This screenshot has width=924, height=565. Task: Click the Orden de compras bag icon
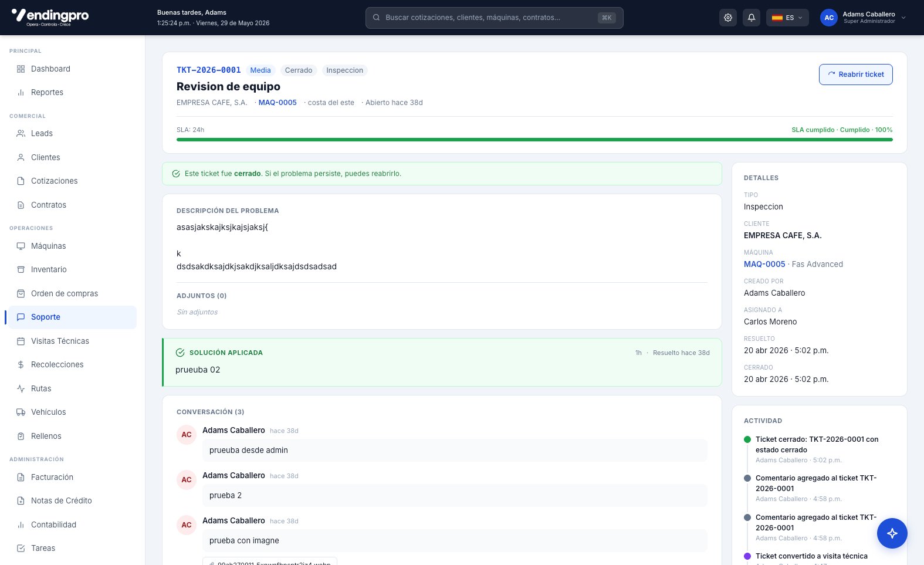[21, 294]
